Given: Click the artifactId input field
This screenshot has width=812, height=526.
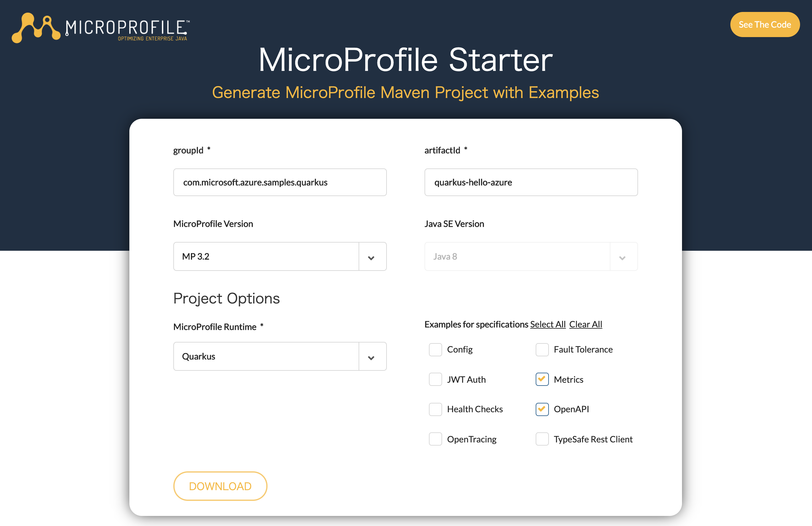Looking at the screenshot, I should point(530,182).
